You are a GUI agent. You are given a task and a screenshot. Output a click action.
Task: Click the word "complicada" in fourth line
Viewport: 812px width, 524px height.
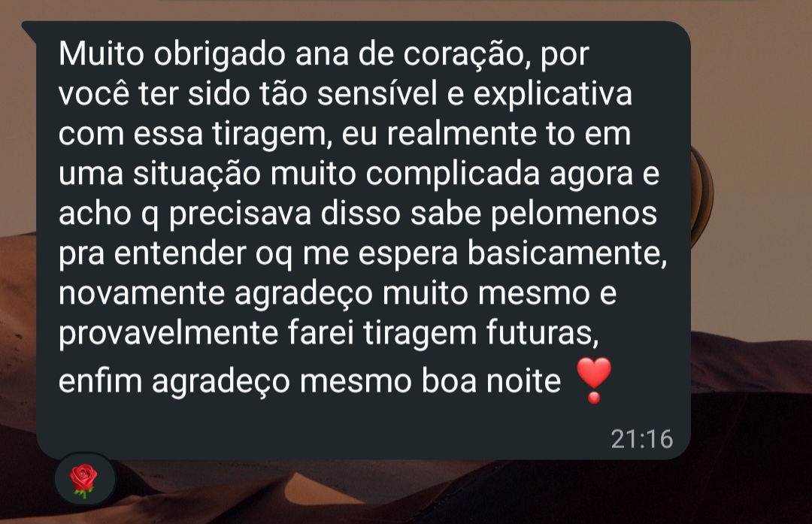pos(453,175)
